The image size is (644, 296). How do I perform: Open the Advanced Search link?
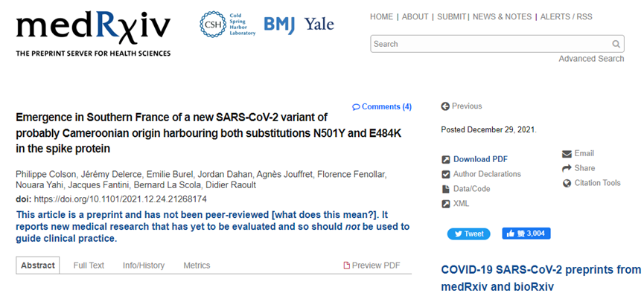(x=591, y=59)
